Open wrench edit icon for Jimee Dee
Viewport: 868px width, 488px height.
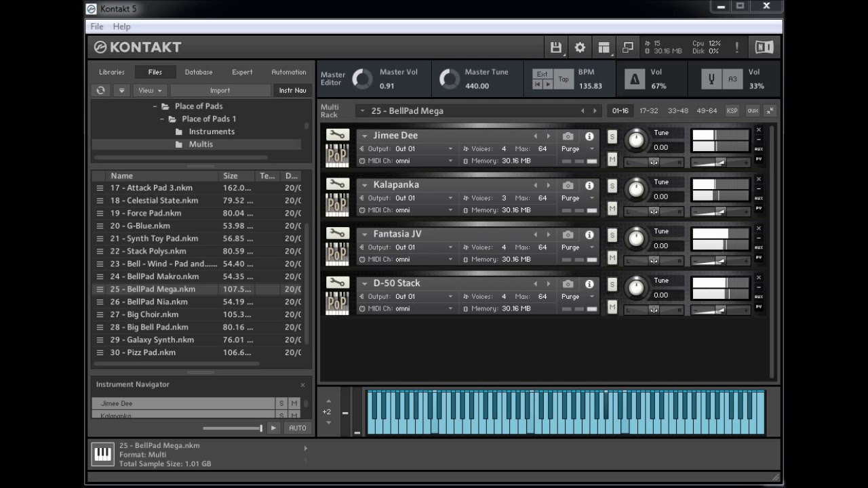coord(337,134)
